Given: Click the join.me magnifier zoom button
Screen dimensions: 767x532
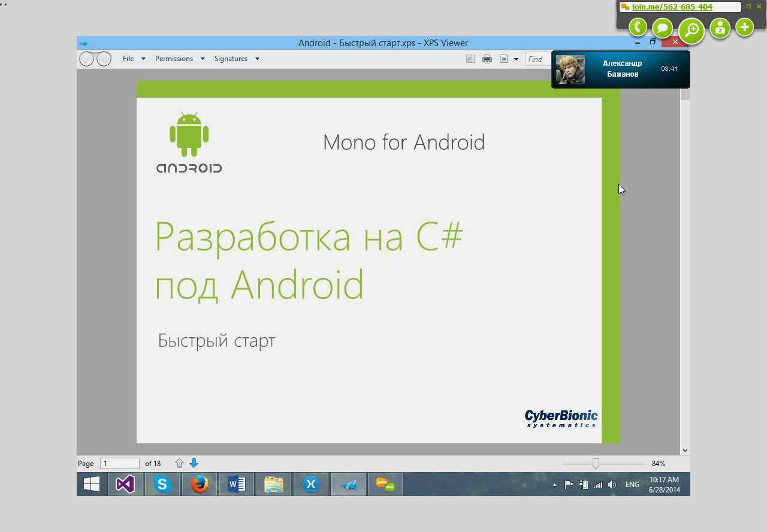Looking at the screenshot, I should coord(691,30).
